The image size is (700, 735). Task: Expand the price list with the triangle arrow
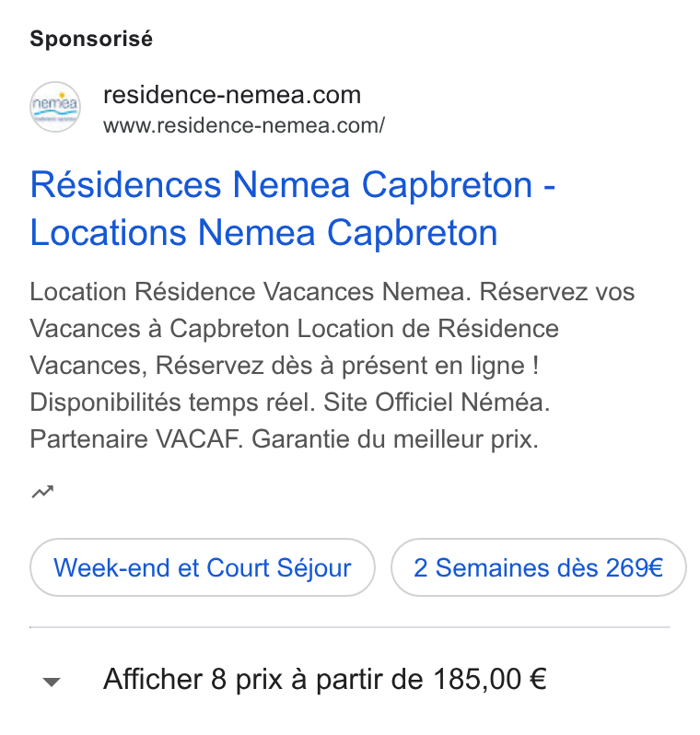coord(52,682)
